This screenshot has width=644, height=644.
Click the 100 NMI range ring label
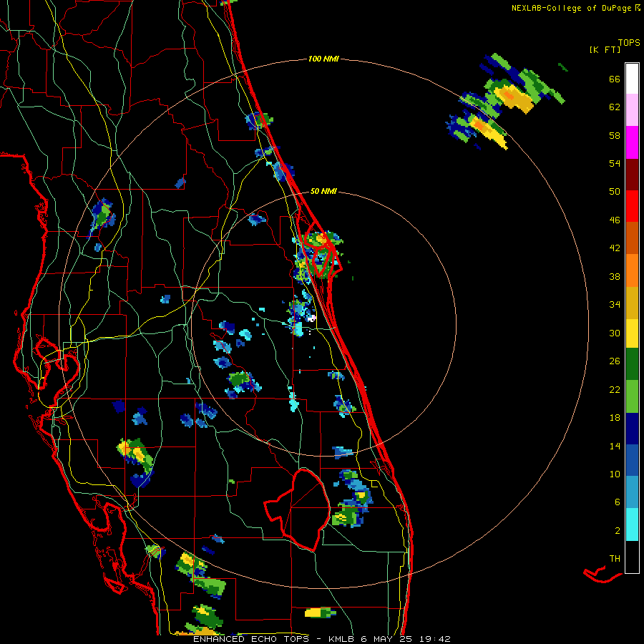[x=323, y=59]
